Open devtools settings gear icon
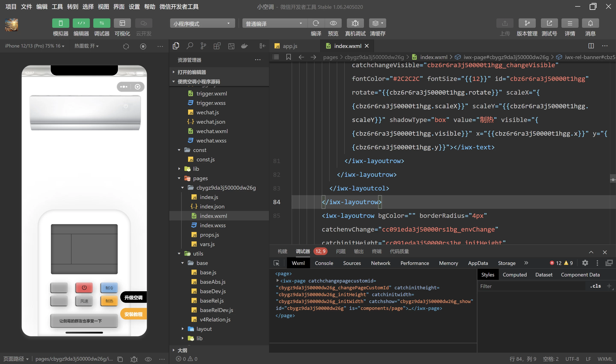 coord(585,263)
